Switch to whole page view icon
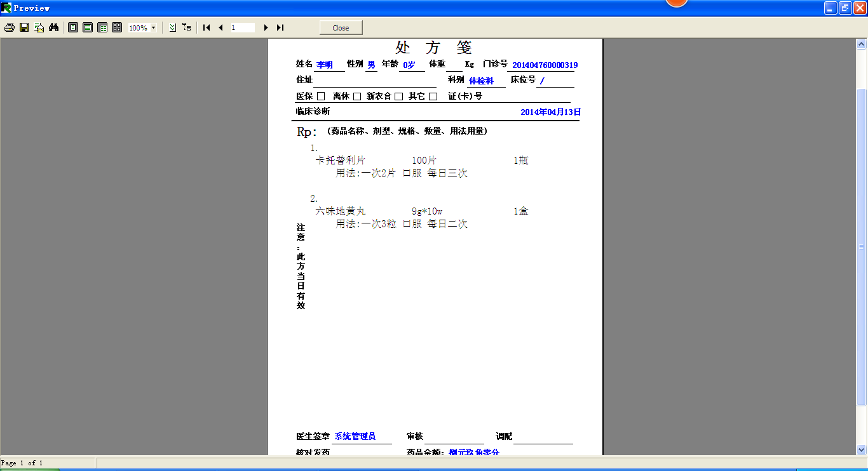The width and height of the screenshot is (868, 471). pos(73,27)
